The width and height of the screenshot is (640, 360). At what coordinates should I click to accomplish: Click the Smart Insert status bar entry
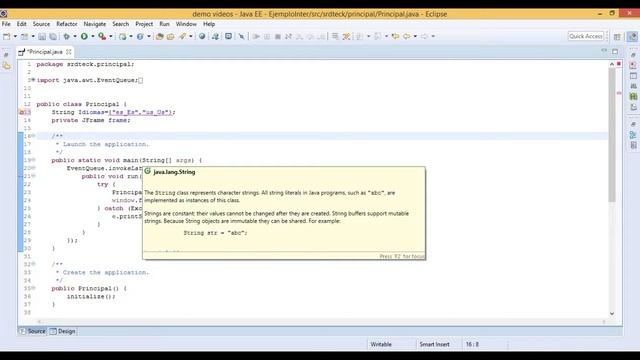[434, 344]
